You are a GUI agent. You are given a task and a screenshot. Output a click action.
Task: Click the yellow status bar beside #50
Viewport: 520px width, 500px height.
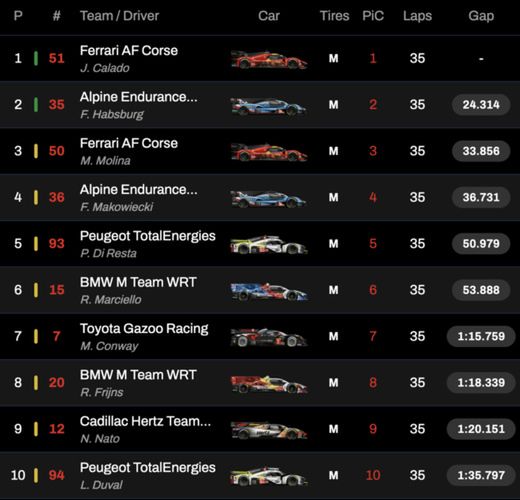coord(36,151)
